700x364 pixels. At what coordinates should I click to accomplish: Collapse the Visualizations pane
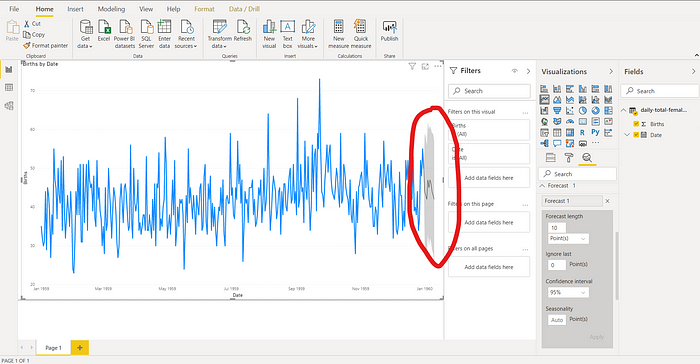tap(611, 71)
